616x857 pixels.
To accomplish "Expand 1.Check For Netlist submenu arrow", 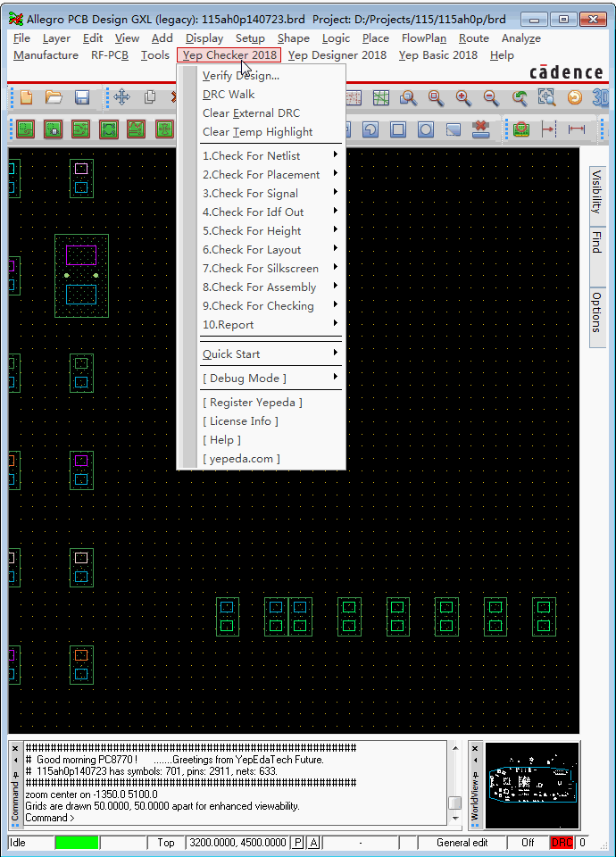I will (336, 154).
